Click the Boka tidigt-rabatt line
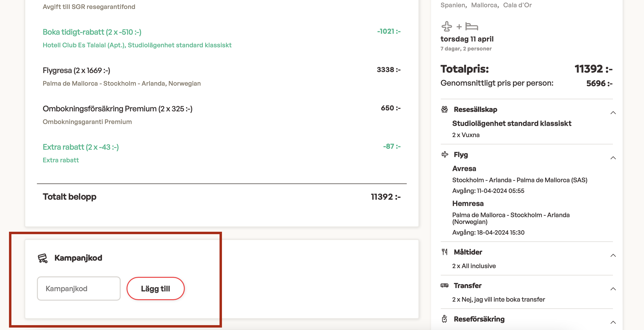This screenshot has height=330, width=644. [92, 32]
